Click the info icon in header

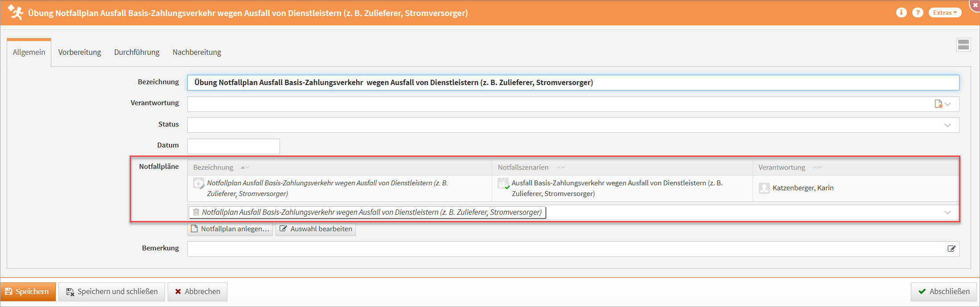click(x=901, y=12)
